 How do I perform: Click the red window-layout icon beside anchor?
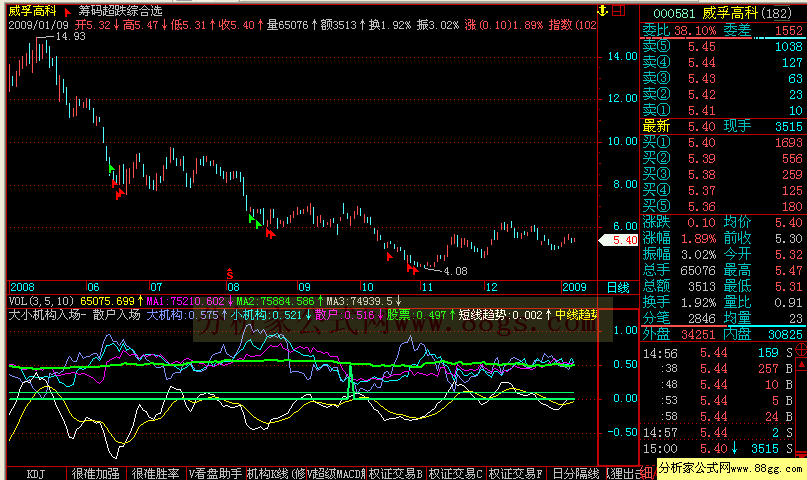(x=619, y=10)
